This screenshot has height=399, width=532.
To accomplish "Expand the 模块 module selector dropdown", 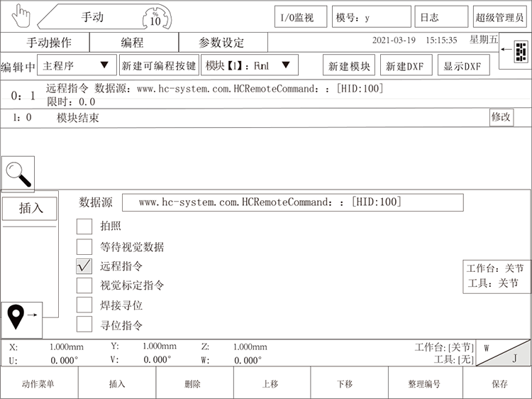I will point(249,66).
